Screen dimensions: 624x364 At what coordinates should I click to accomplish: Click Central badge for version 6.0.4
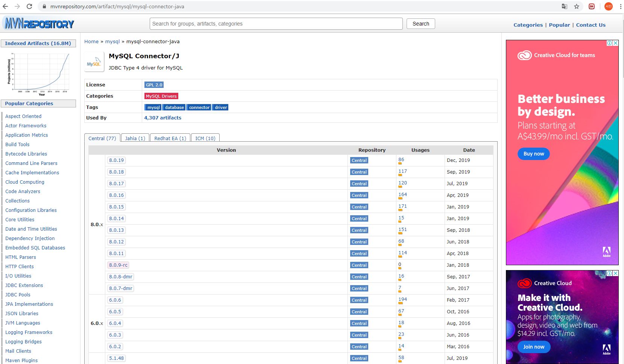pos(359,323)
